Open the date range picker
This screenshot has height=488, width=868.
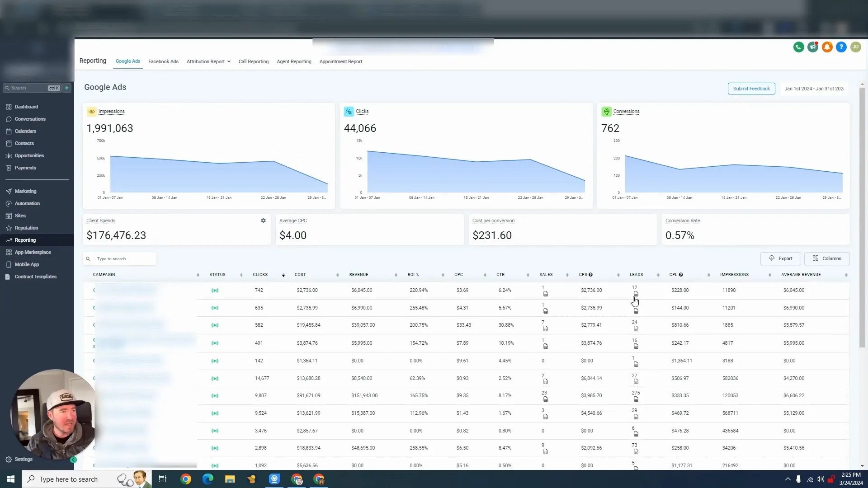(x=814, y=89)
